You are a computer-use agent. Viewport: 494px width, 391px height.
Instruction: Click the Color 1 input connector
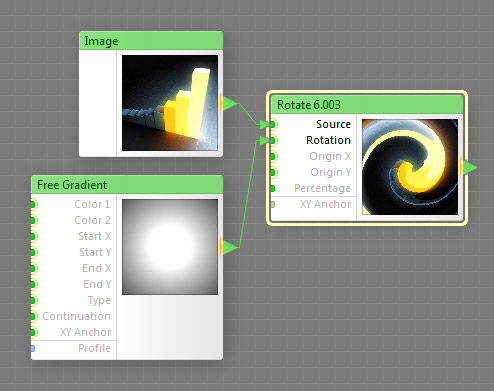[33, 204]
